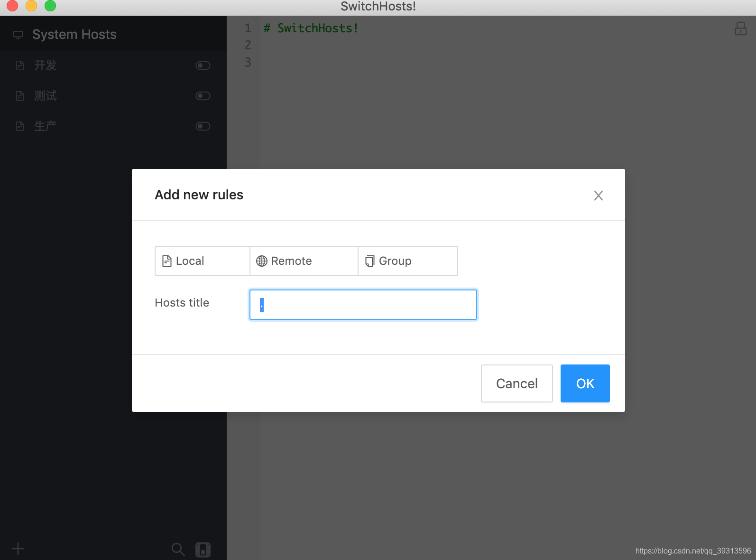Toggle the 测试 hosts switch

pos(203,96)
